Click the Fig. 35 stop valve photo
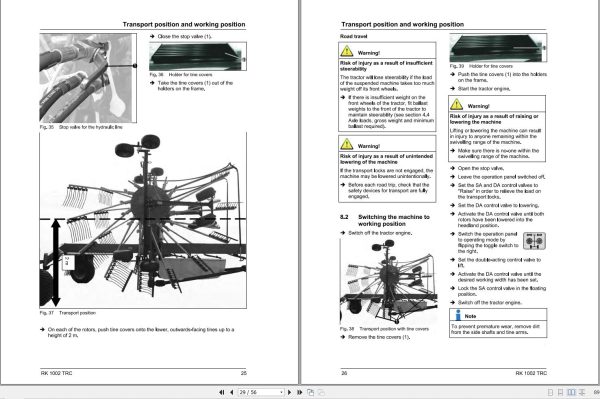This screenshot has width=600, height=399. (88, 78)
